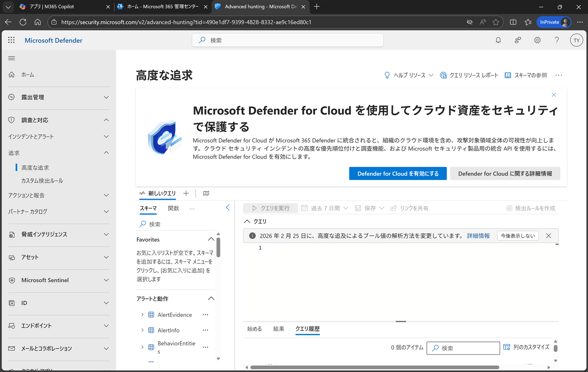Collapse 調査と対応 section
588x372 pixels.
[59, 120]
